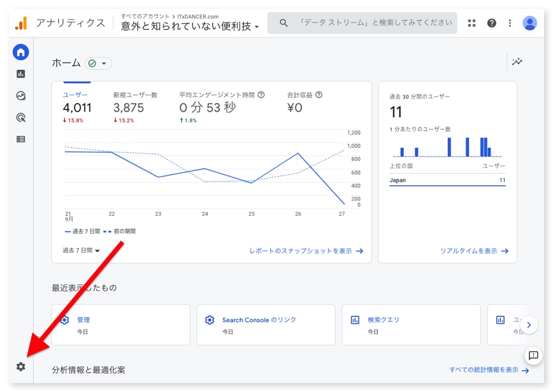The height and width of the screenshot is (392, 553).
Task: Open the Admin gear icon in sidebar
Action: tap(21, 367)
